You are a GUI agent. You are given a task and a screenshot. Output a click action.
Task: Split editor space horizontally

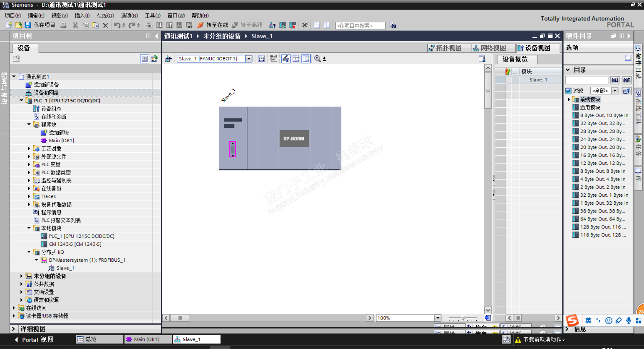tap(317, 25)
